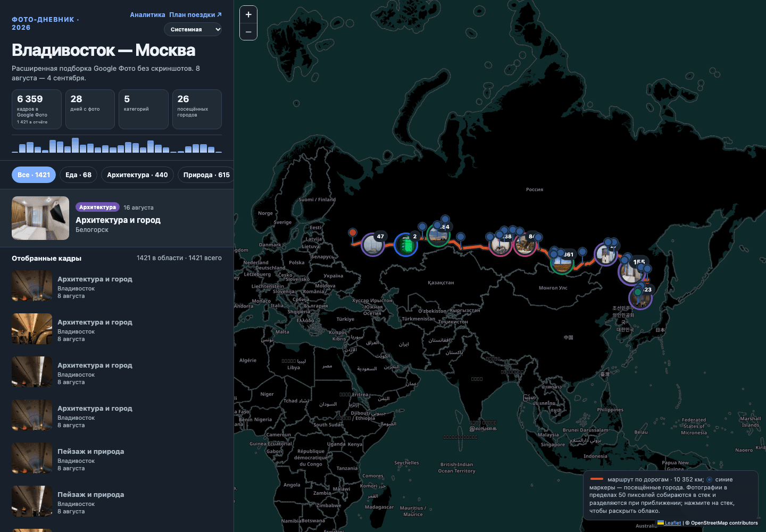The image size is (766, 532).
Task: Click the map legend text about маршрут по дорогам
Action: tap(670, 495)
